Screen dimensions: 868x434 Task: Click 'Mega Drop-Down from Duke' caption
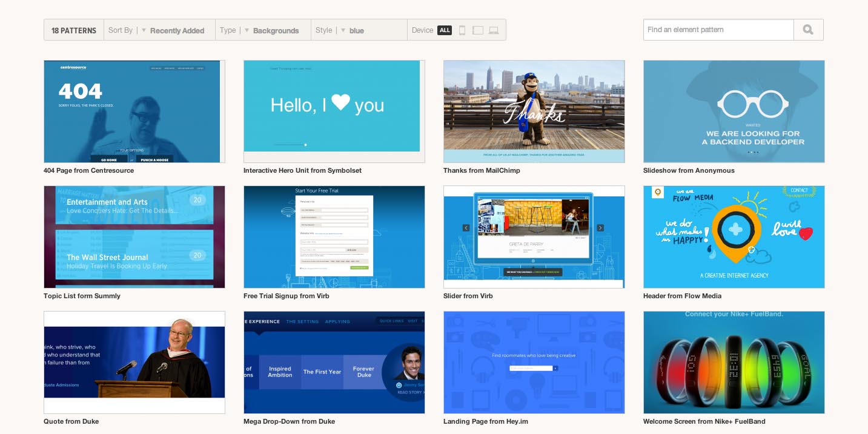pyautogui.click(x=289, y=421)
